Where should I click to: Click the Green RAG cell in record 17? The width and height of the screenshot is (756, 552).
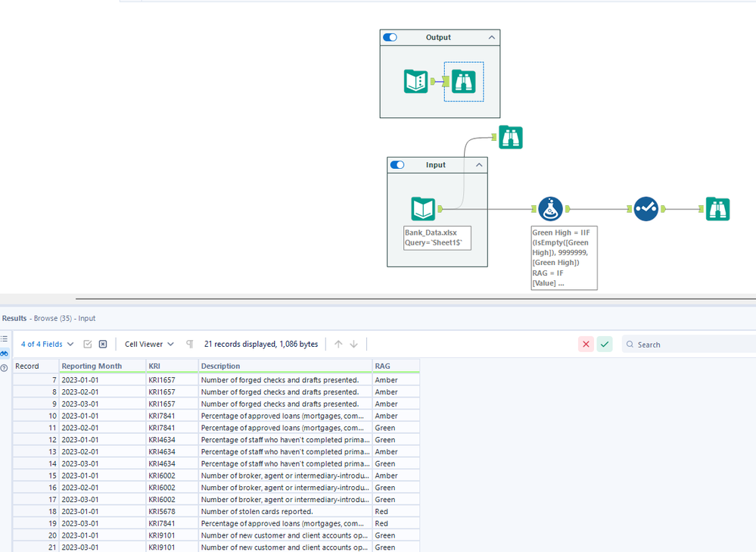click(396, 500)
